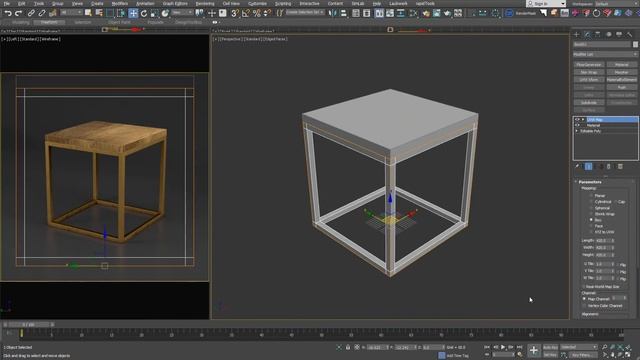Viewport: 640px width, 360px height.
Task: Click the Skin Wrap modifier button
Action: 588,72
